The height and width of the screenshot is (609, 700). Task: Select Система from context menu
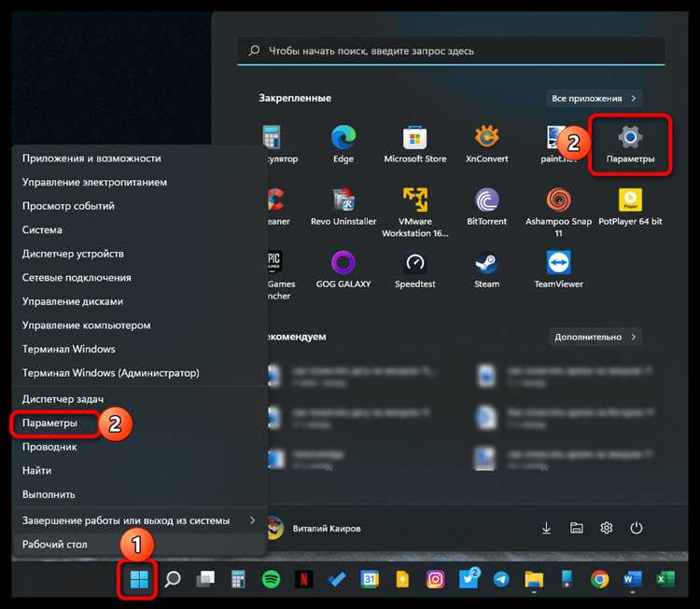pyautogui.click(x=139, y=229)
